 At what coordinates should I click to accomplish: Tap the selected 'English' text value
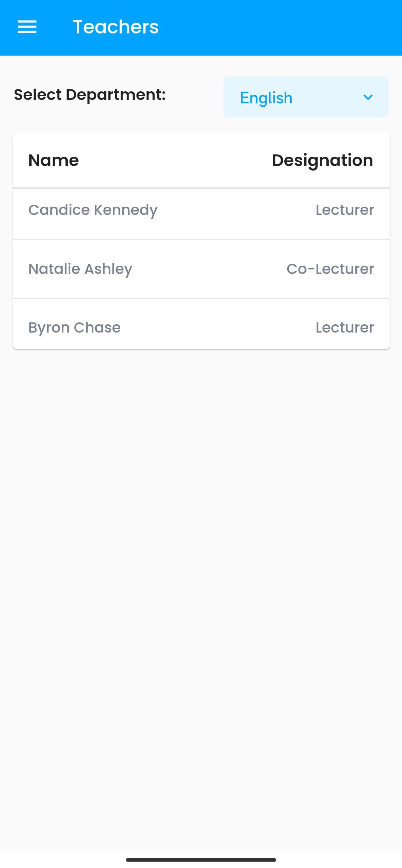pyautogui.click(x=266, y=98)
